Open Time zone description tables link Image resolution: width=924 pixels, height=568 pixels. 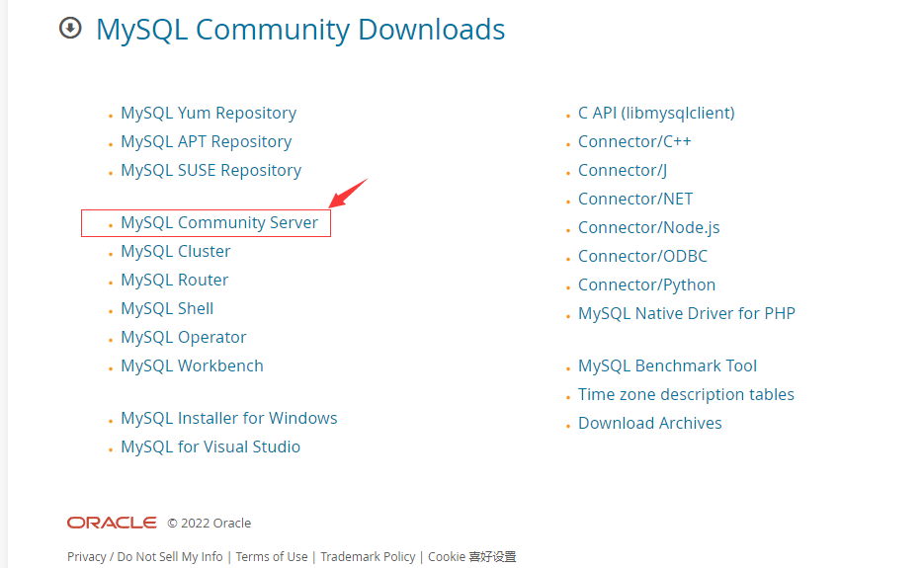686,394
